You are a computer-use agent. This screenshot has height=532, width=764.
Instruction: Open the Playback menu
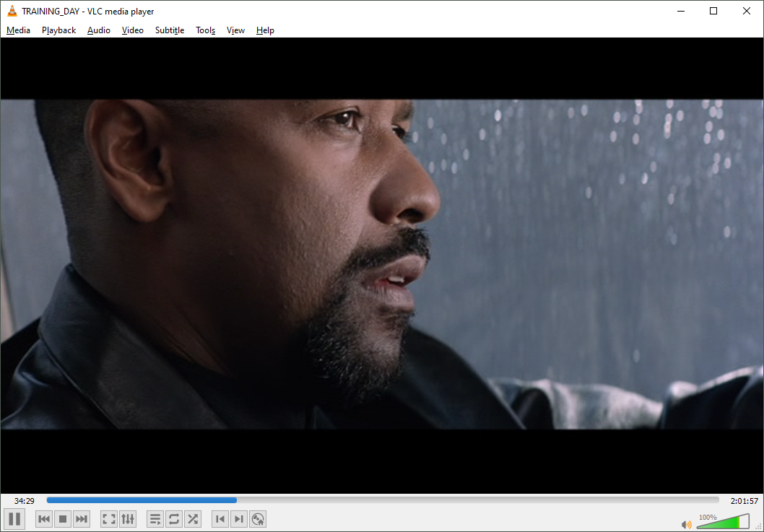(59, 30)
